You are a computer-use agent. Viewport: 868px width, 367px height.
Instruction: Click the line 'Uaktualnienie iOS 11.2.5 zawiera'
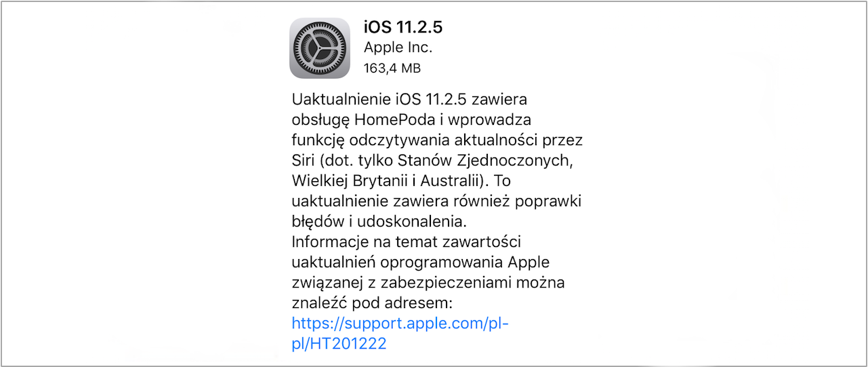[x=409, y=100]
